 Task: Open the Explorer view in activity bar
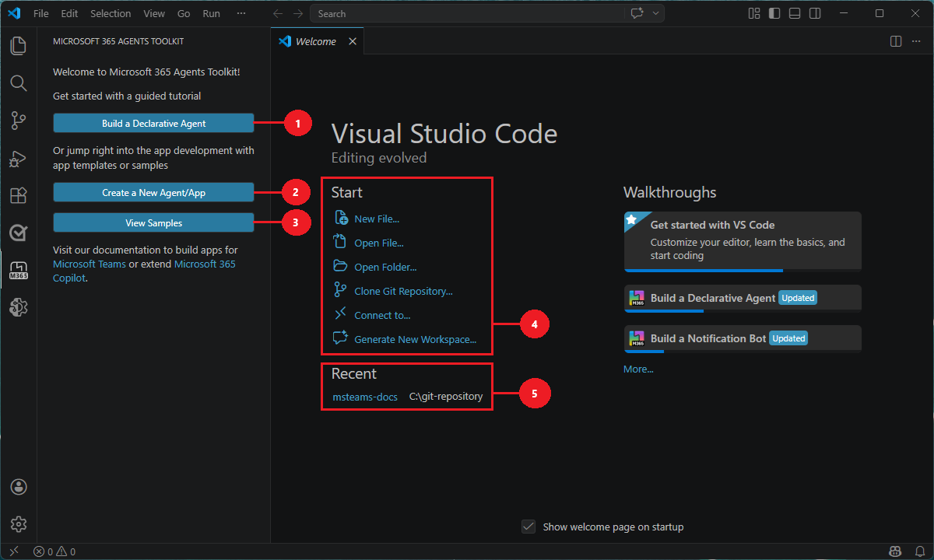(x=18, y=45)
